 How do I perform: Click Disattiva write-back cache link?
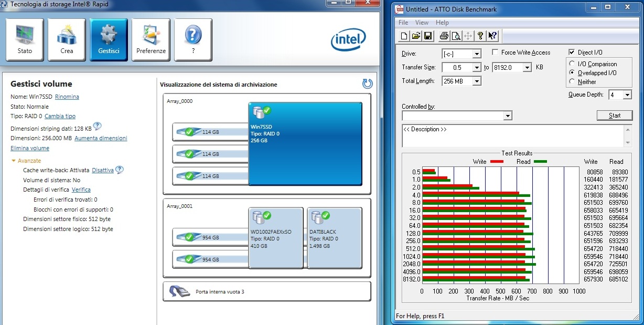(x=103, y=170)
